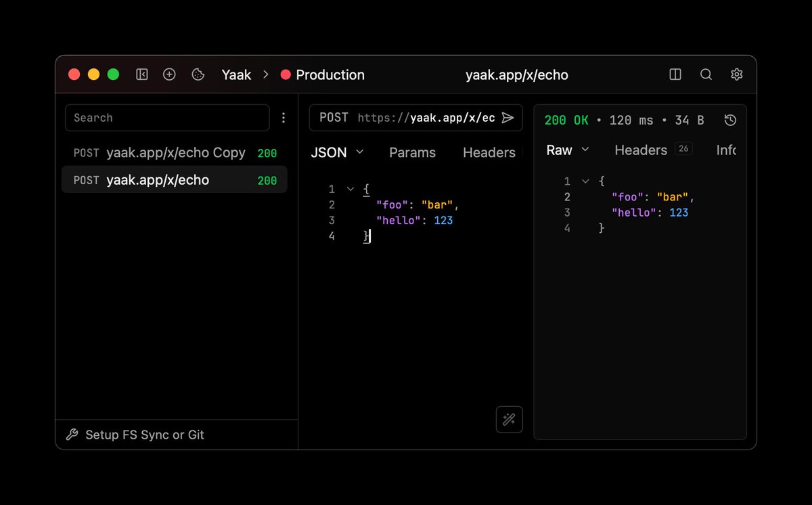Open the Raw response view dropdown

[567, 150]
